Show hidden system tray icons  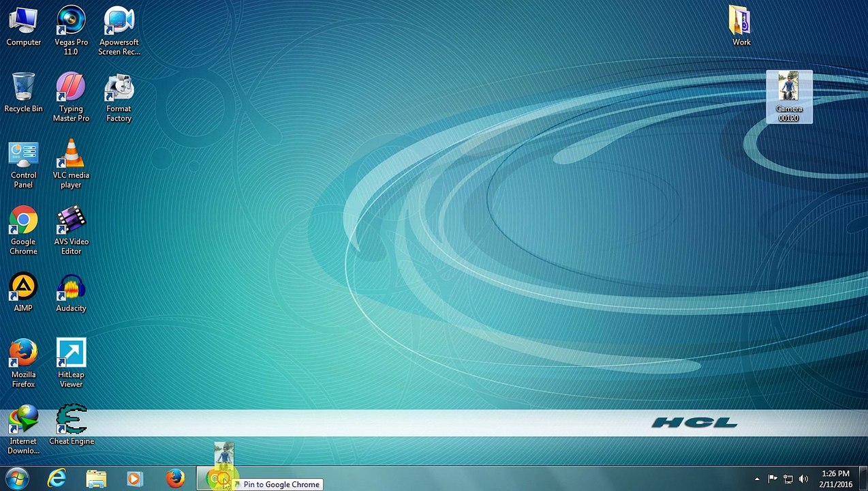coord(756,479)
